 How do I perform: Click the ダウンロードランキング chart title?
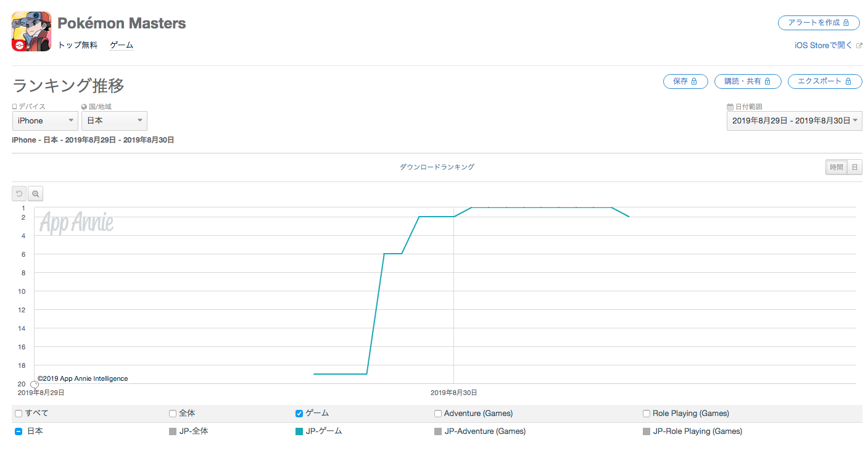pyautogui.click(x=437, y=167)
